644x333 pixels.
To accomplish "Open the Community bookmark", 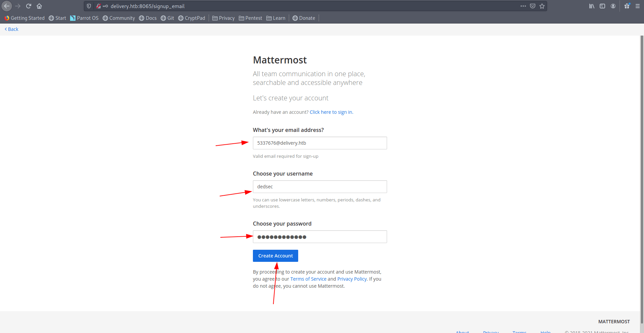I will tap(119, 18).
